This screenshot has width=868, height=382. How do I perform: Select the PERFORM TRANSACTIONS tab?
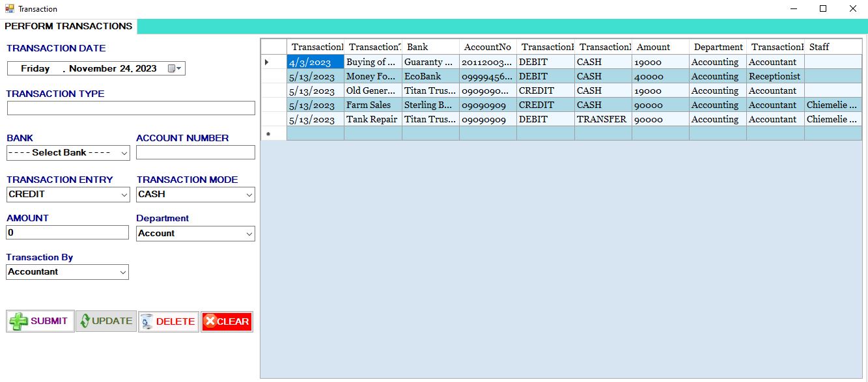click(x=68, y=26)
